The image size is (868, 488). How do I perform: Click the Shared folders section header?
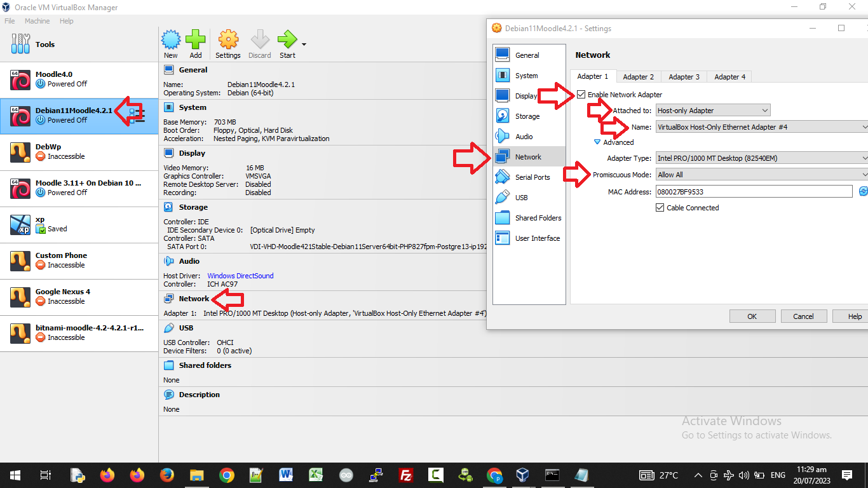coord(205,365)
